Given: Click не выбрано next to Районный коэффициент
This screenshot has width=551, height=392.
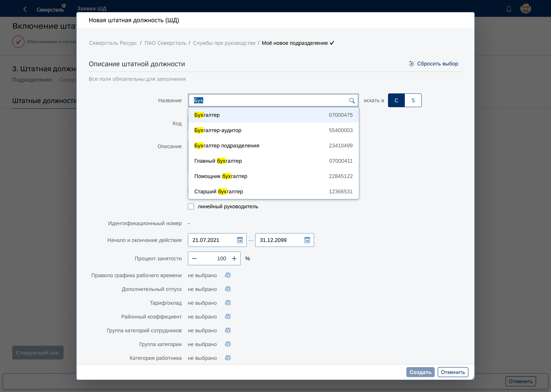Looking at the screenshot, I should [x=202, y=317].
